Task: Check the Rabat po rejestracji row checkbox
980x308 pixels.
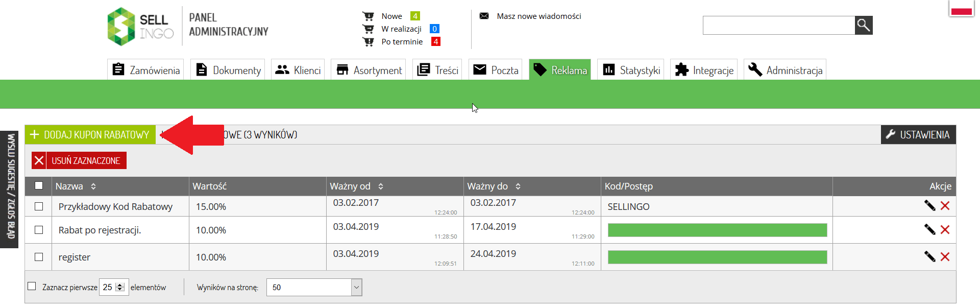Action: 39,230
